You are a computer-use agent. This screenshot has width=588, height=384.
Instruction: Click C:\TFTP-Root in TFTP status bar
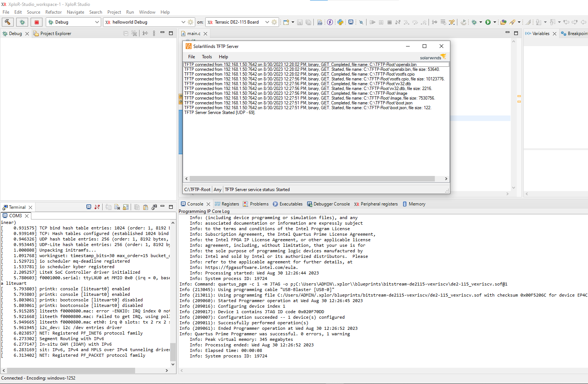197,190
